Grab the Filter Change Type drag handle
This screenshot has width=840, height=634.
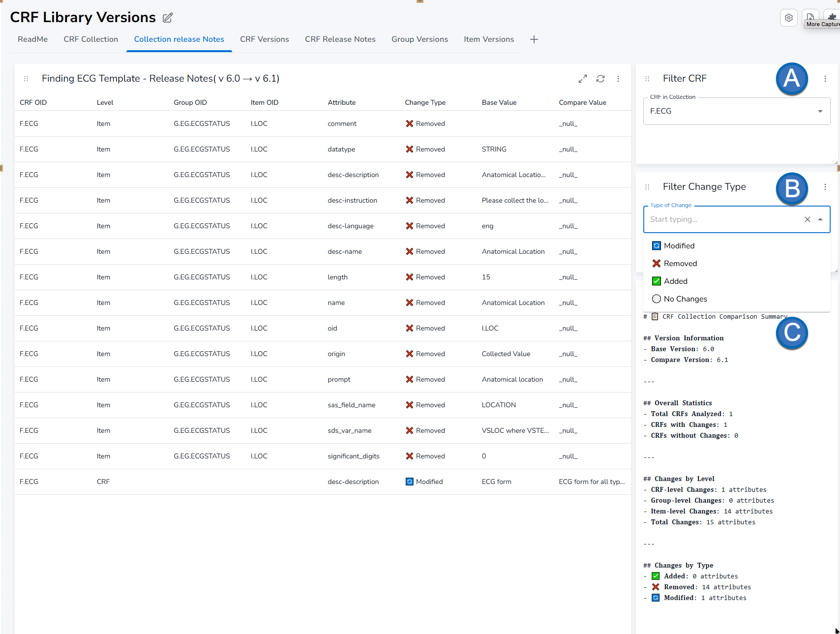[x=647, y=187]
